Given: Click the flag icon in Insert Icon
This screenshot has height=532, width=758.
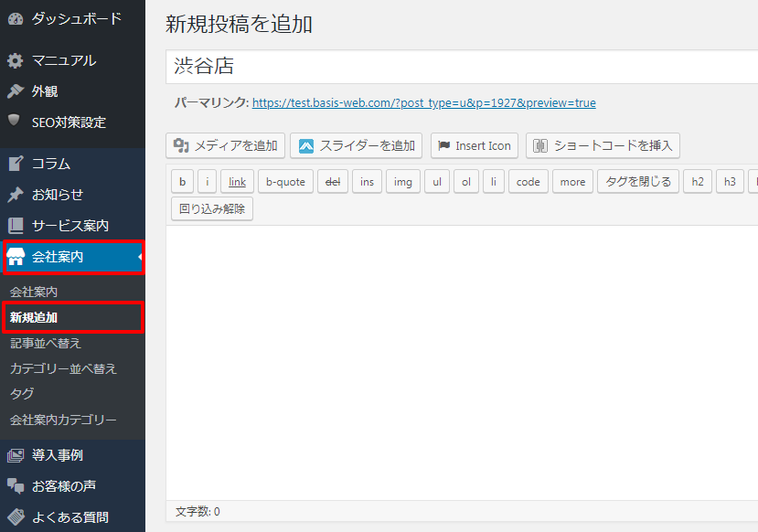Looking at the screenshot, I should (443, 145).
